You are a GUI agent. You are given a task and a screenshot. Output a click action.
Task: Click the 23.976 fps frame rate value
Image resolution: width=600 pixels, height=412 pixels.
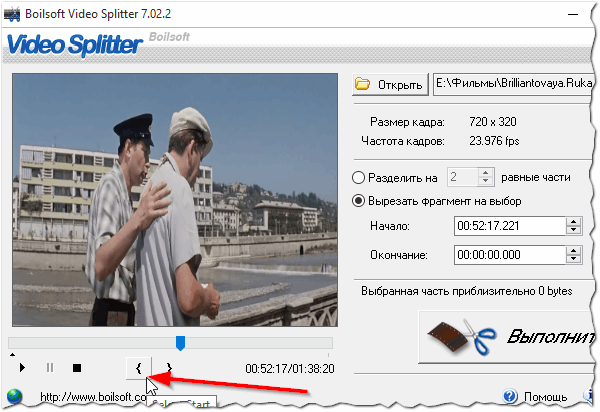pyautogui.click(x=494, y=141)
